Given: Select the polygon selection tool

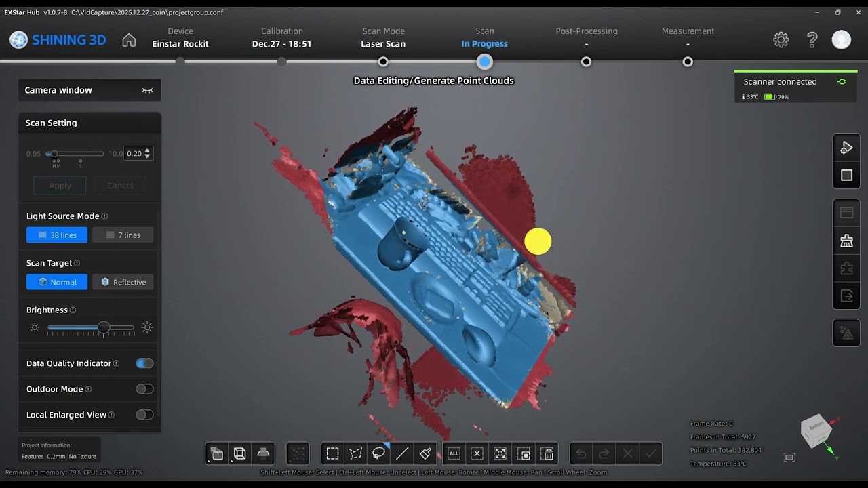Looking at the screenshot, I should (x=355, y=453).
